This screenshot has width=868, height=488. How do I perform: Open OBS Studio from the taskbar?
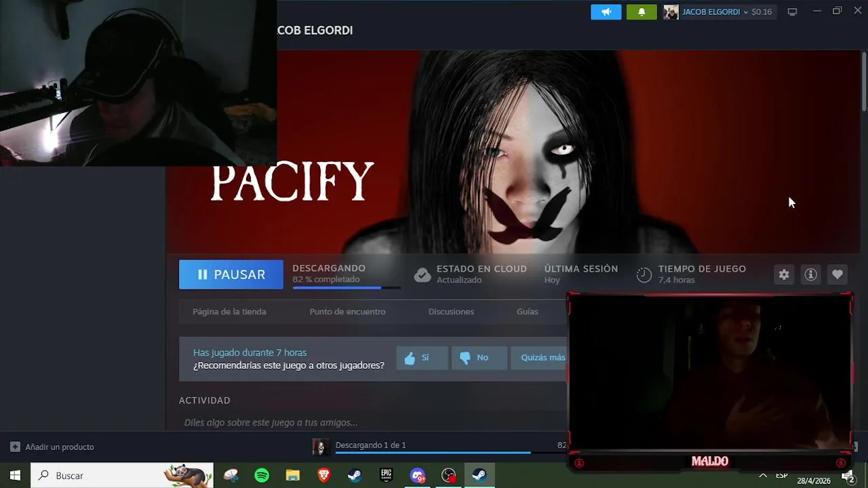click(448, 476)
